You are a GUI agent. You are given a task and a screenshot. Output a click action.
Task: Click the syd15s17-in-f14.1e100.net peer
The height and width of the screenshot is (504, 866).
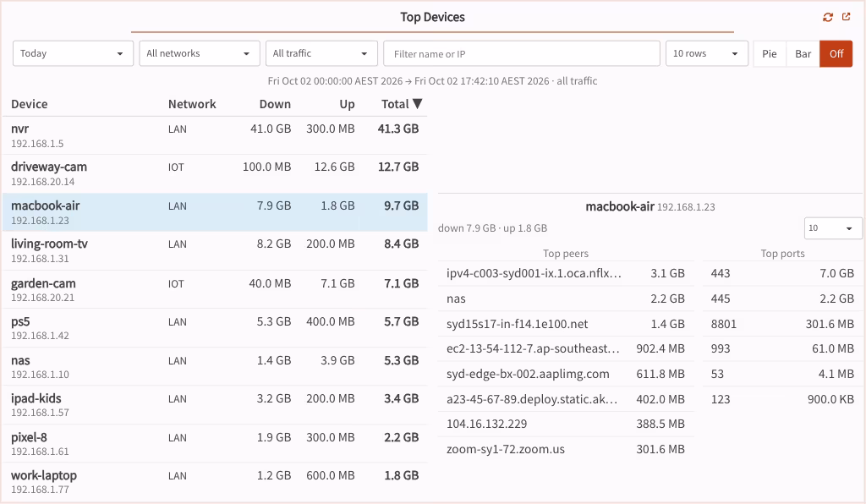coord(566,324)
